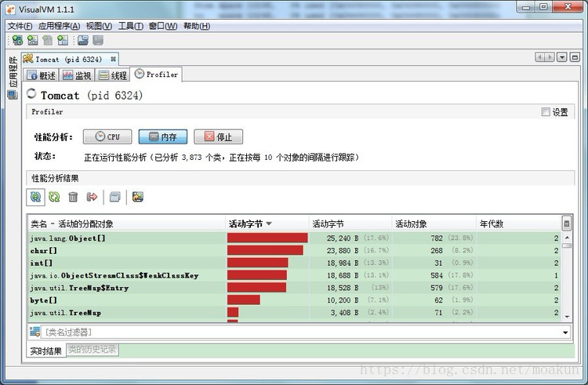Screen dimensions: 588x385
Task: Enable the 设置 settings checkbox
Action: [x=546, y=111]
